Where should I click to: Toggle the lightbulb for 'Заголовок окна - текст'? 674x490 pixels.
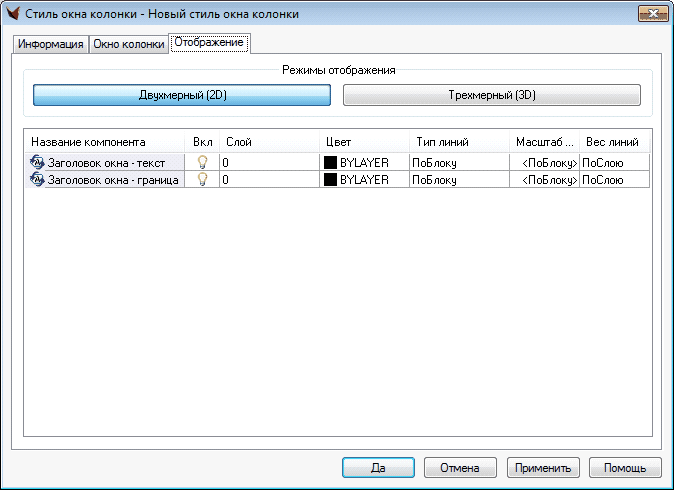[x=202, y=161]
